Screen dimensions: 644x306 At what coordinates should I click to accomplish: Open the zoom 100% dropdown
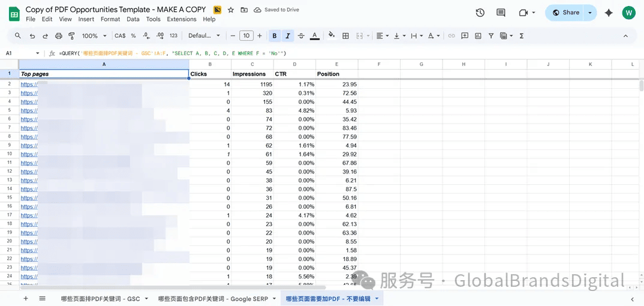click(x=94, y=36)
